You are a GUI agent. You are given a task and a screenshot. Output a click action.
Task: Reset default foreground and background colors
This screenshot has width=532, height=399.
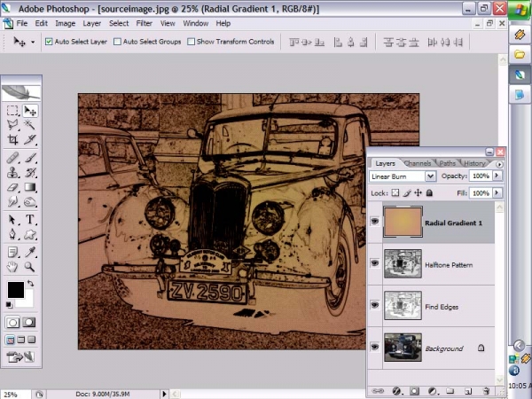(x=9, y=305)
